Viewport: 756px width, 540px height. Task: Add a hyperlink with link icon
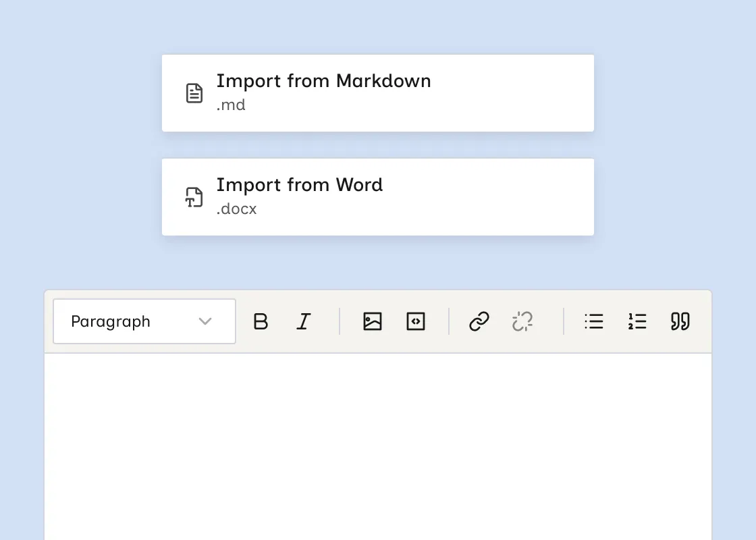point(479,321)
